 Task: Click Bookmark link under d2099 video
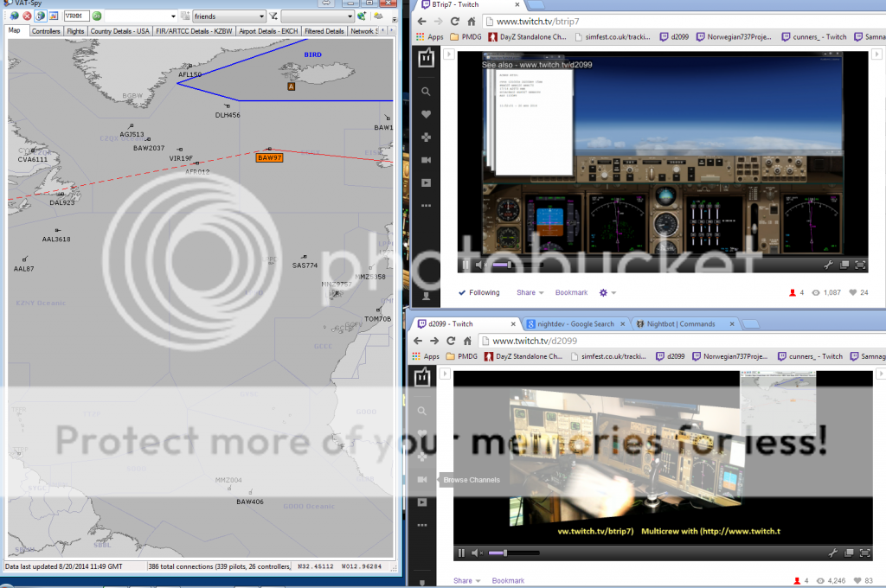click(x=508, y=580)
